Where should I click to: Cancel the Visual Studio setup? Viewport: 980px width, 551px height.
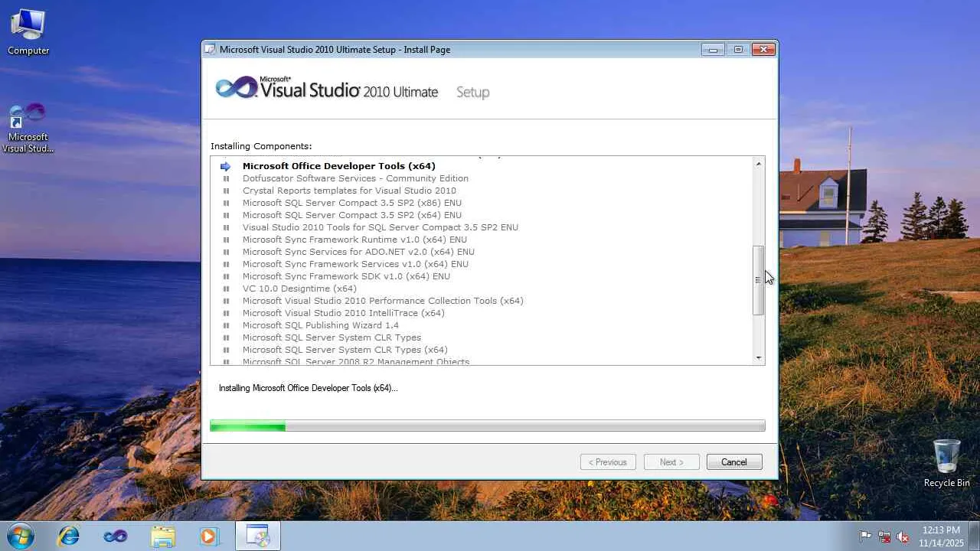(x=733, y=462)
